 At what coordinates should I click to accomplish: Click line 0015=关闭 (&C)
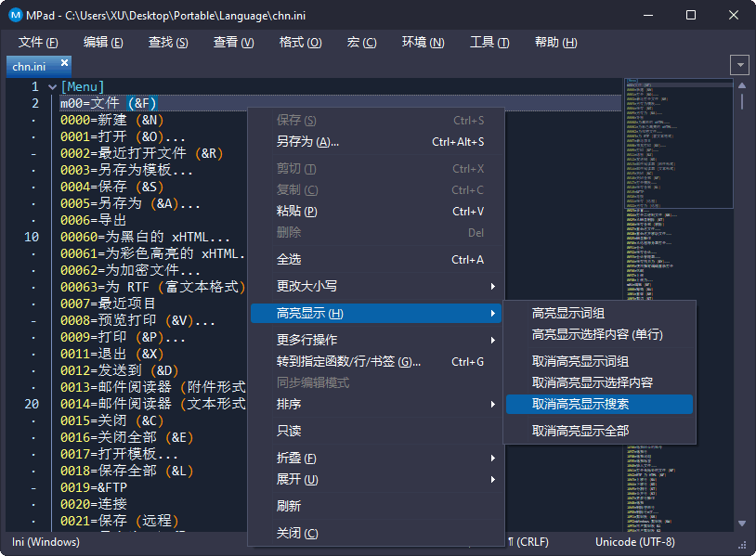tap(111, 420)
